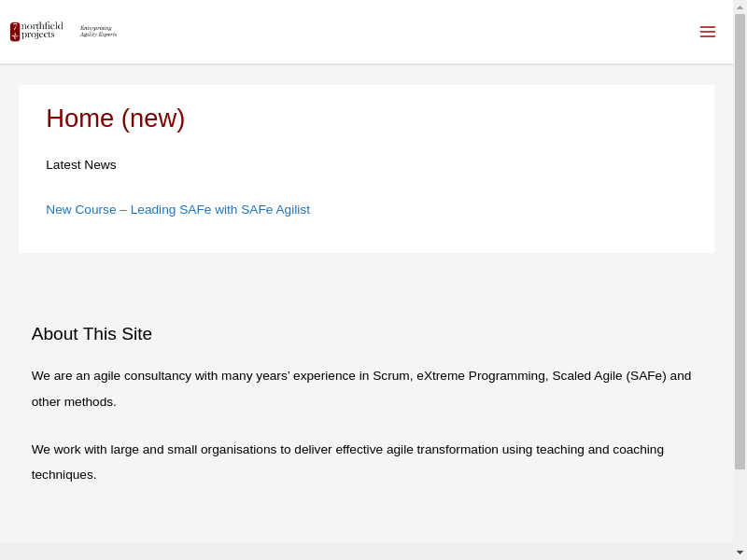
Task: Click "Scaled Agile (SAFe)" in the about text
Action: pos(609,376)
